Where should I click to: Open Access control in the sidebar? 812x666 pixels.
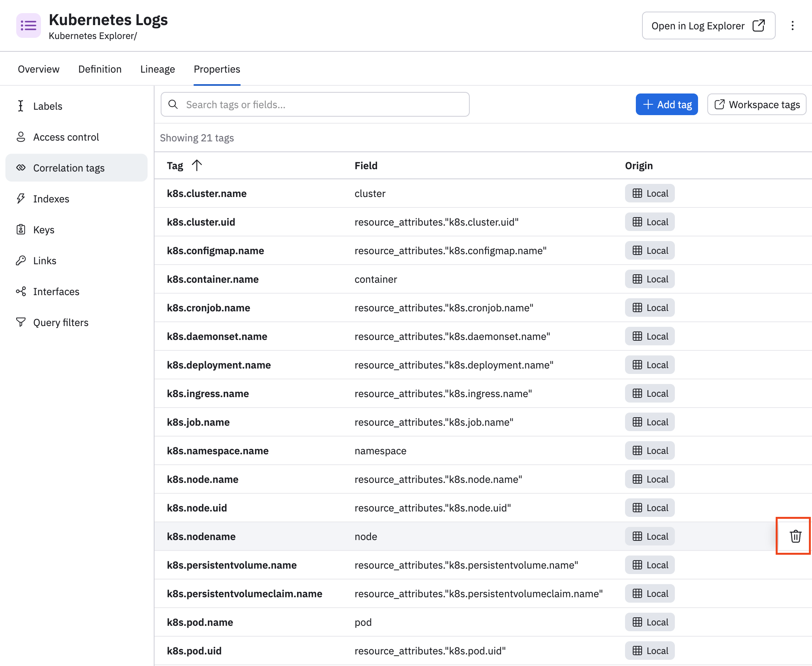[x=76, y=137]
